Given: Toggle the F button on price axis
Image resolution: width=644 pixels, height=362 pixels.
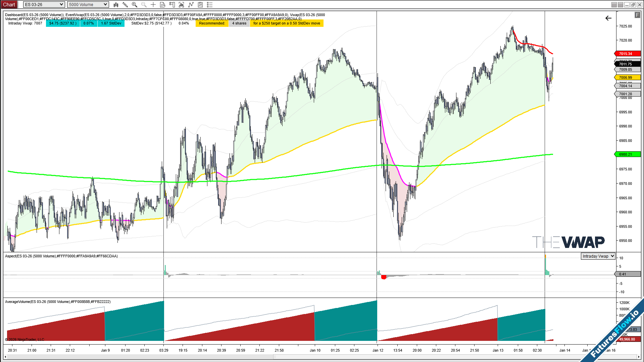Looking at the screenshot, I should tap(637, 15).
